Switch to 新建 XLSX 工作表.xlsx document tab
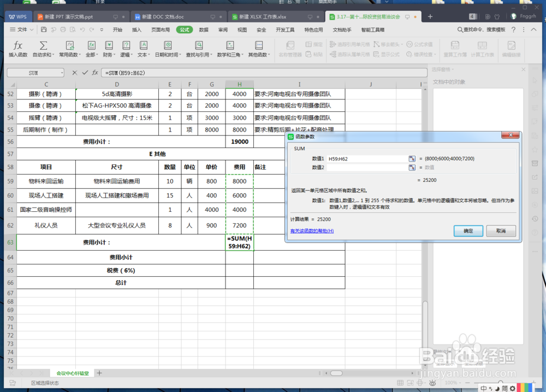Image resolution: width=546 pixels, height=392 pixels. pos(276,17)
